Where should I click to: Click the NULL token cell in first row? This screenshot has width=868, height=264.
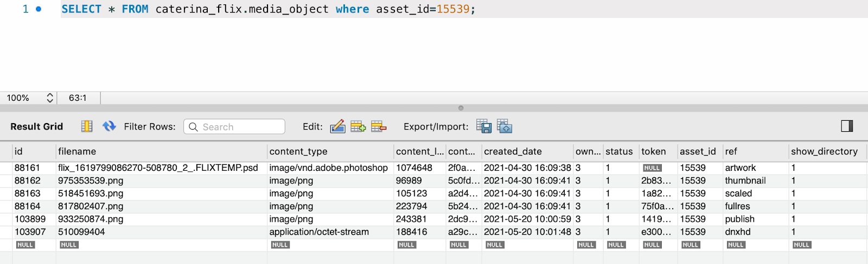(x=652, y=168)
